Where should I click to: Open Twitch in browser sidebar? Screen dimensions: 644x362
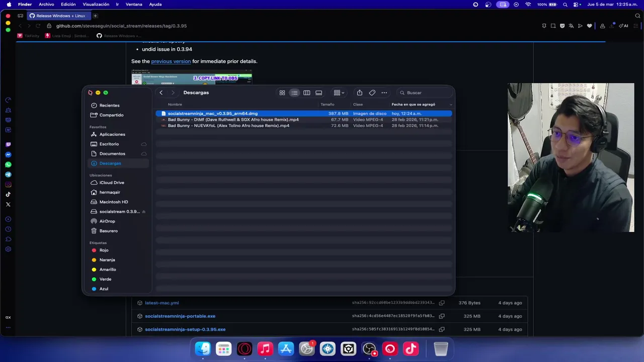point(8,145)
